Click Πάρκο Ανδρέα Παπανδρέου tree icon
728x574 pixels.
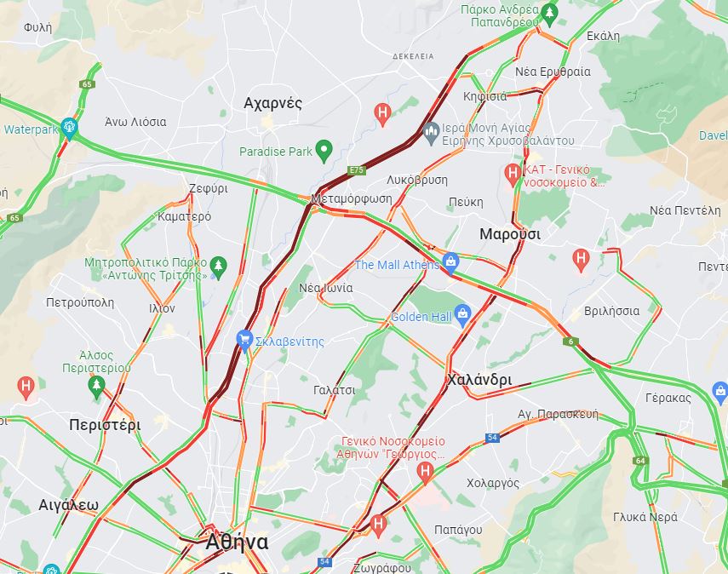[550, 14]
